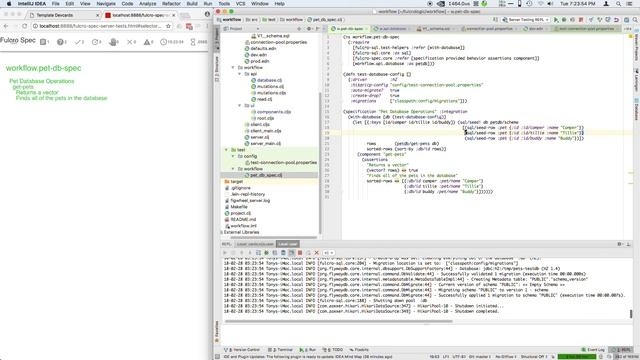Click the Debug bug icon in IntelliJ toolbar
640x360 pixels.
564,20
